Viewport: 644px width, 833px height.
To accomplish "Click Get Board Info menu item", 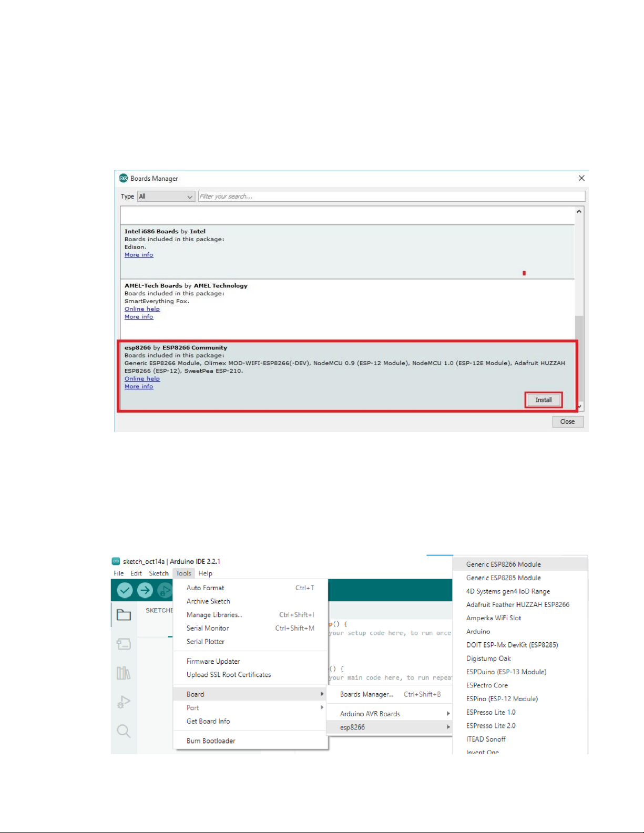I will tap(250, 722).
